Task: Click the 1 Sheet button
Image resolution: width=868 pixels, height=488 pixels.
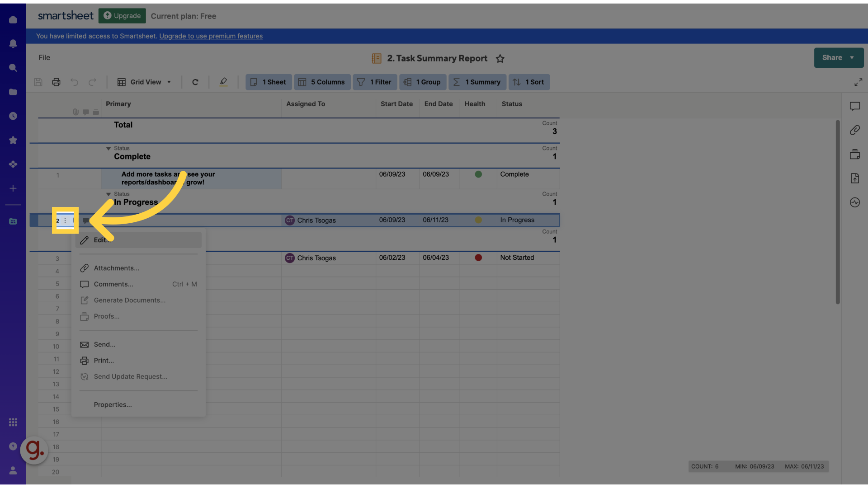Action: [269, 82]
